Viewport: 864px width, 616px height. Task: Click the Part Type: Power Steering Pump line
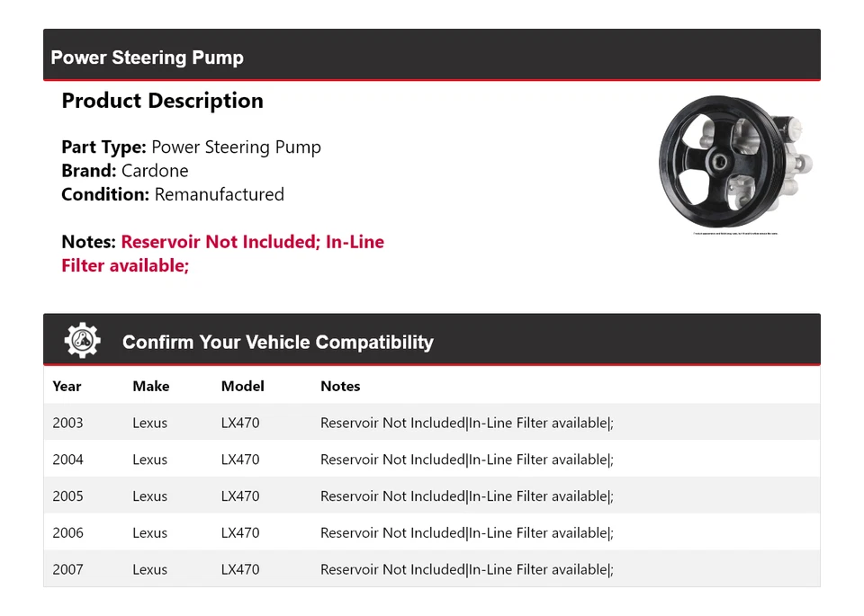191,147
